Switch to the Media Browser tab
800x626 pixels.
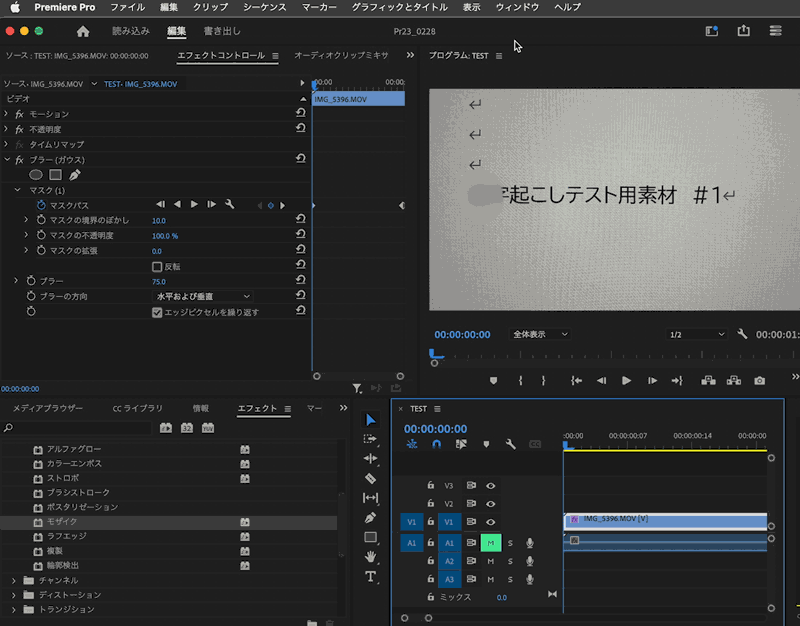tap(47, 408)
